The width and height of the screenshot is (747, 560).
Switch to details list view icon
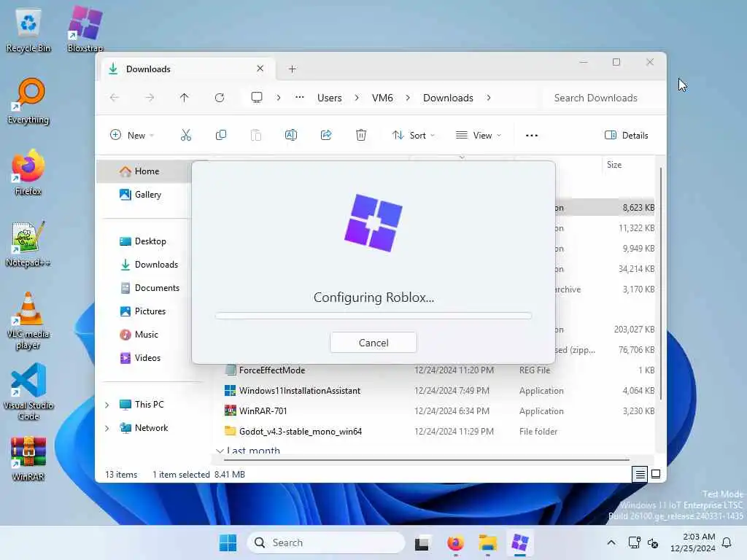coord(640,474)
